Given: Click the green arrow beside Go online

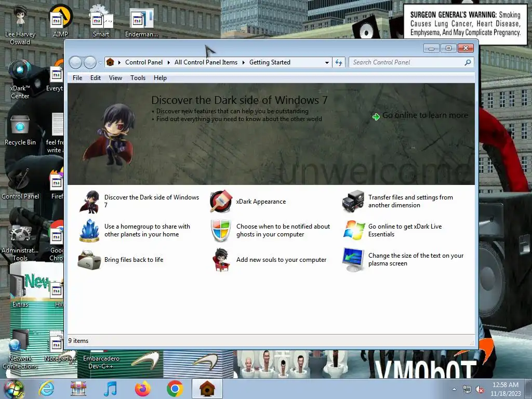Looking at the screenshot, I should point(376,116).
